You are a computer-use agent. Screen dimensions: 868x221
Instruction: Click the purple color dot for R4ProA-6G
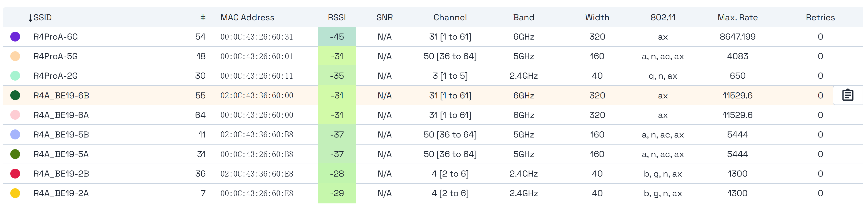15,37
